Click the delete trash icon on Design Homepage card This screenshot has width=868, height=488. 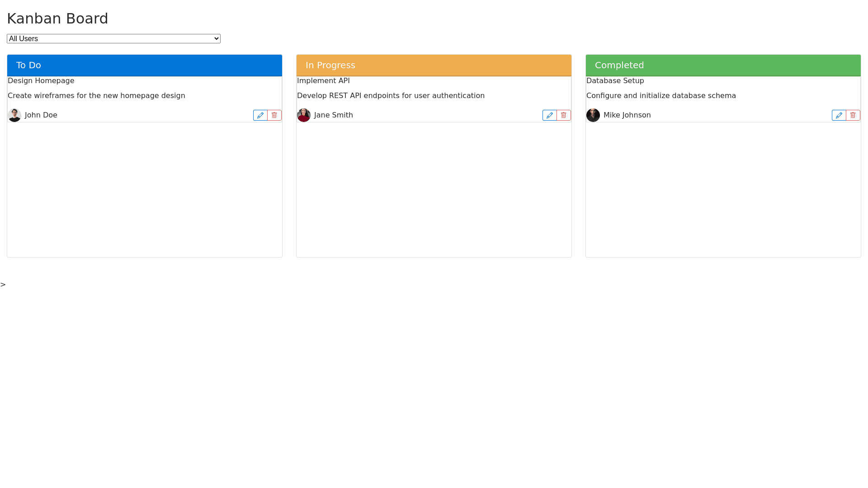274,115
